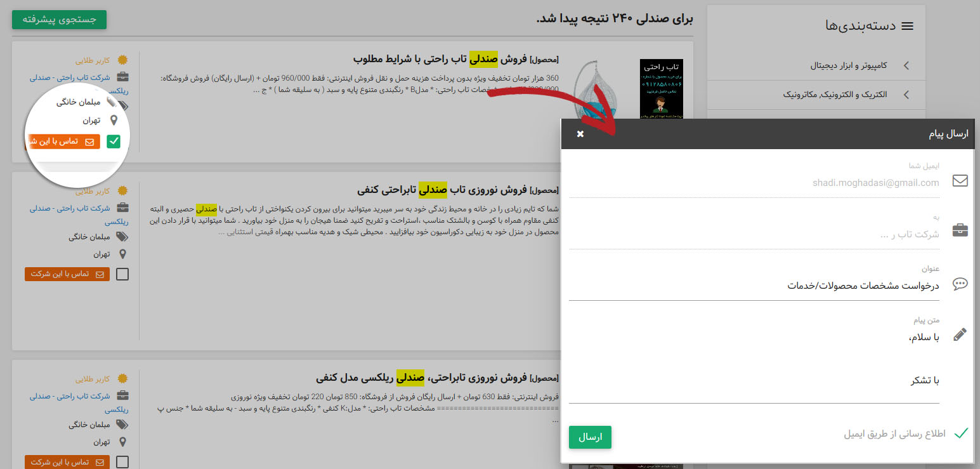Select the third result's checkbox
Viewport: 980px width, 469px height.
point(123,462)
